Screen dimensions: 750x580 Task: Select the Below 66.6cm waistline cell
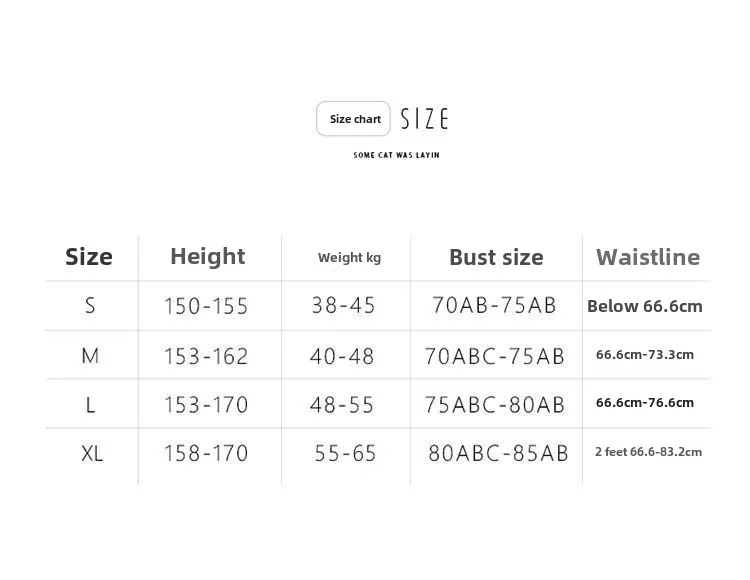point(645,306)
